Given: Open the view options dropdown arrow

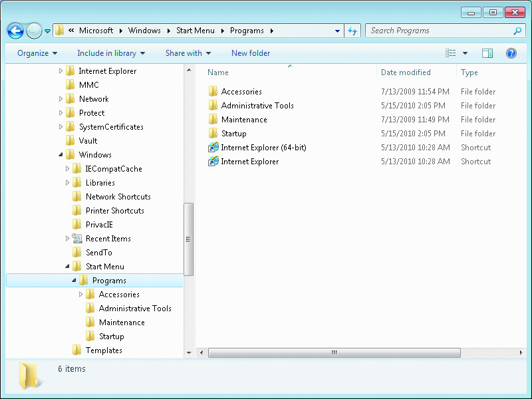Looking at the screenshot, I should click(465, 53).
